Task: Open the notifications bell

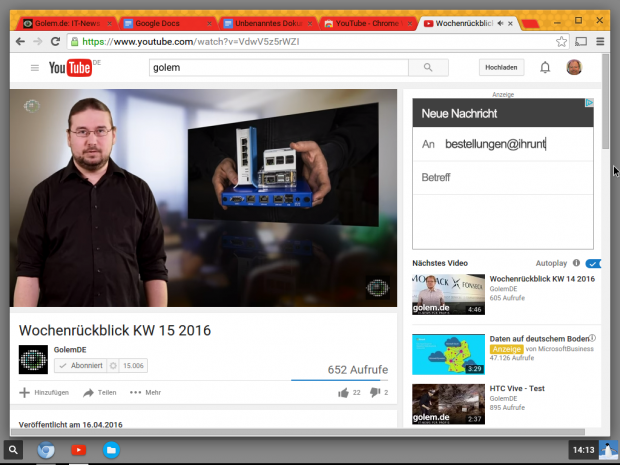Action: pyautogui.click(x=545, y=68)
